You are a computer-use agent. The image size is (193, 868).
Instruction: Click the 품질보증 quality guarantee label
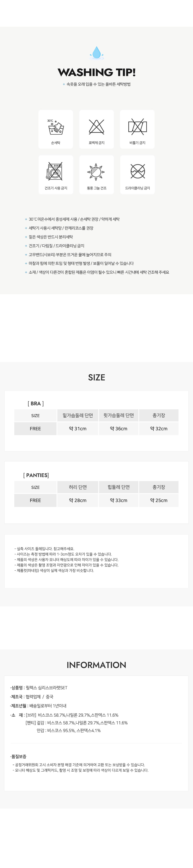(x=18, y=757)
